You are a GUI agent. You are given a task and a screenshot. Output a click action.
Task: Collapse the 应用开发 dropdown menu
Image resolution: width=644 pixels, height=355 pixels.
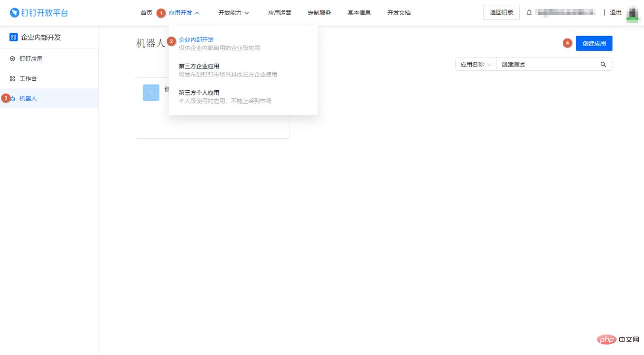click(x=184, y=13)
